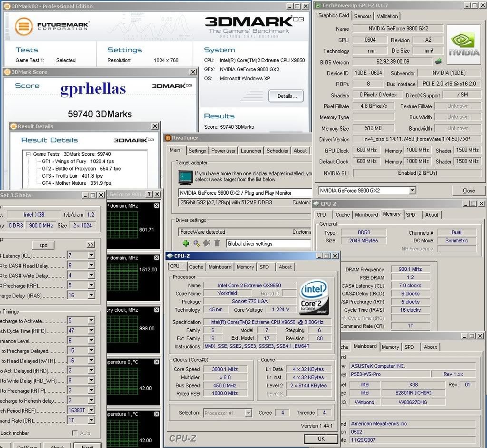Close the memory clock graph showing 999.00
The height and width of the screenshot is (448, 487).
(x=156, y=310)
